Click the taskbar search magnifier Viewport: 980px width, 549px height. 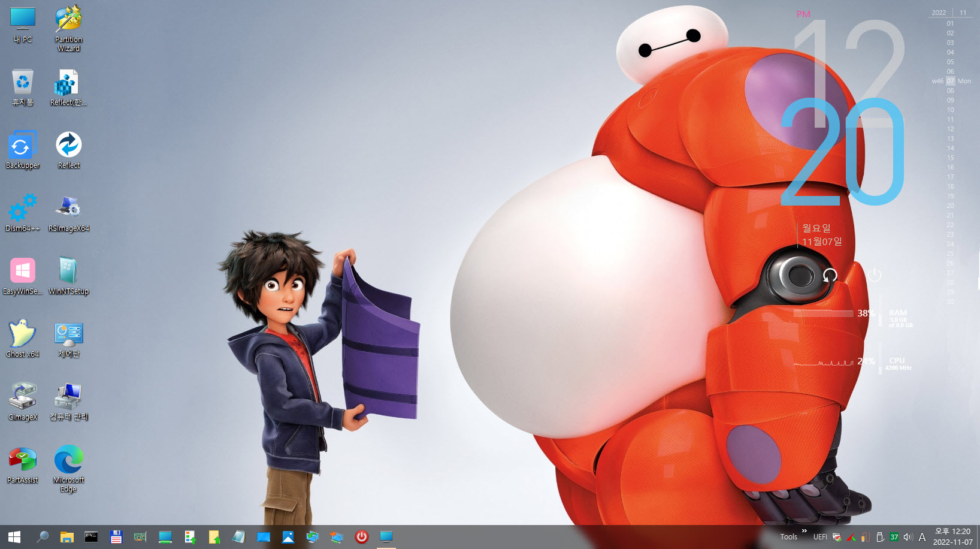click(43, 537)
